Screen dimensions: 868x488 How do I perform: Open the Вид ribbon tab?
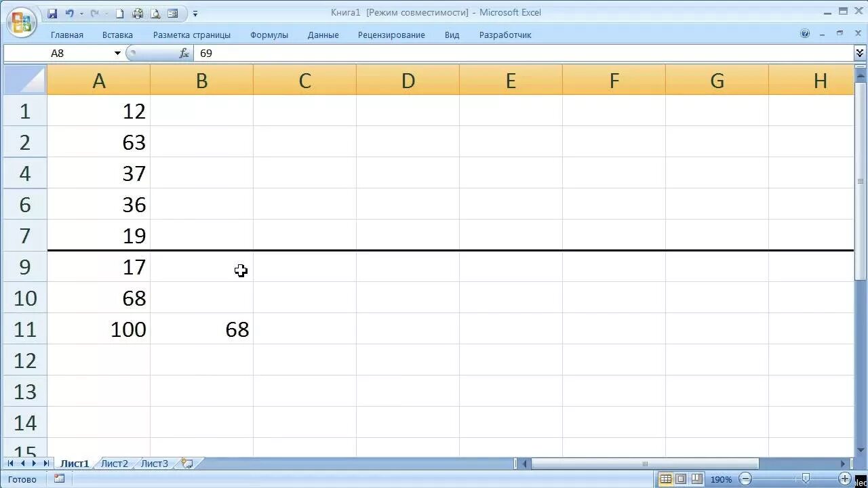coord(452,35)
